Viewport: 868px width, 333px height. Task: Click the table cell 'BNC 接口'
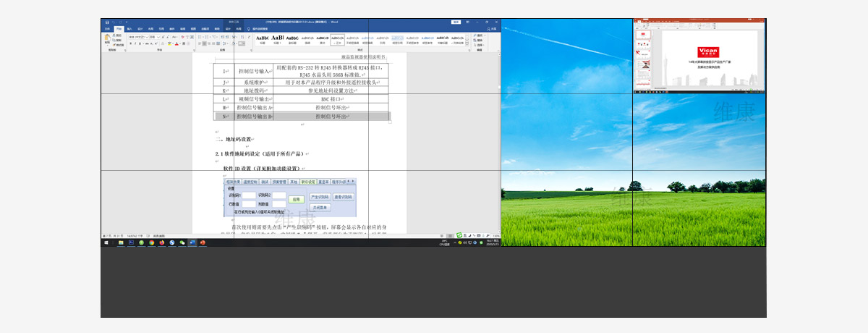point(331,99)
